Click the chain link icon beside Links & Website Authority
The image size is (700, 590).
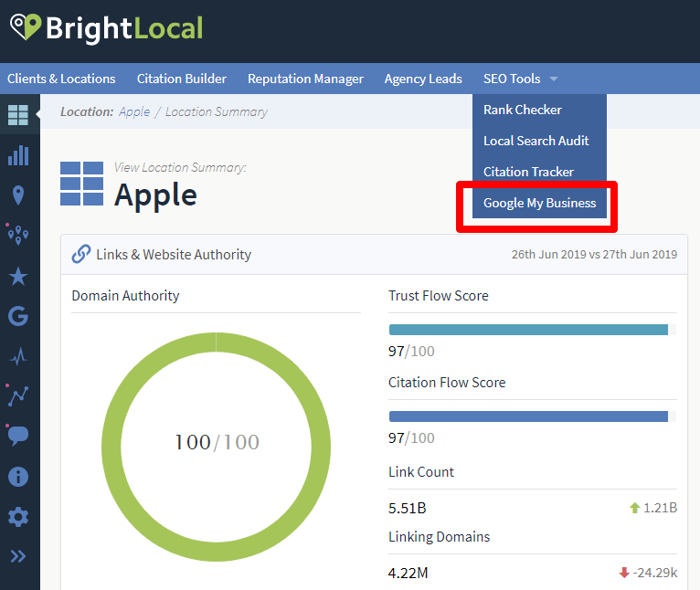click(81, 254)
